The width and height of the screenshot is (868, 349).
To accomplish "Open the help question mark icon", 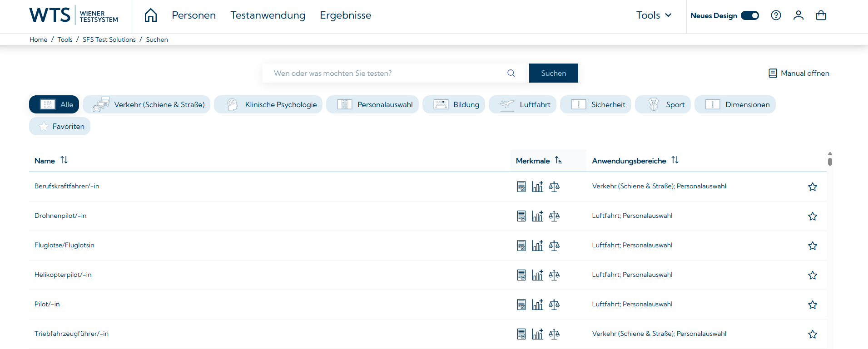I will pos(776,15).
